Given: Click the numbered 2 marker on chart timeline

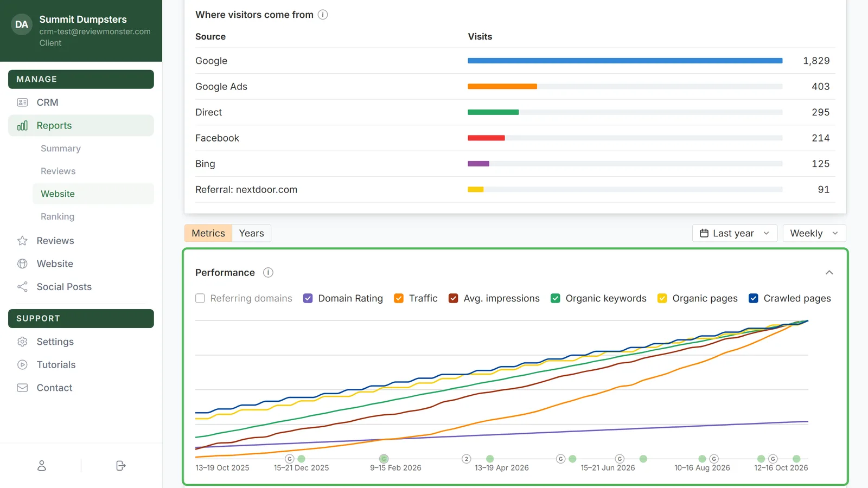Looking at the screenshot, I should tap(467, 459).
